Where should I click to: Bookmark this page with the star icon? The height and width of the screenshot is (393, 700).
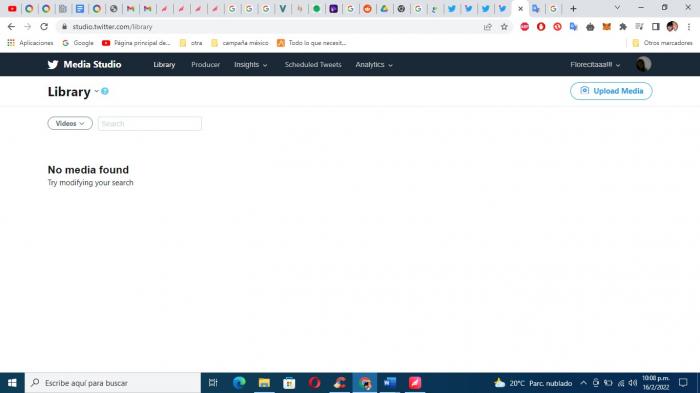tap(504, 27)
